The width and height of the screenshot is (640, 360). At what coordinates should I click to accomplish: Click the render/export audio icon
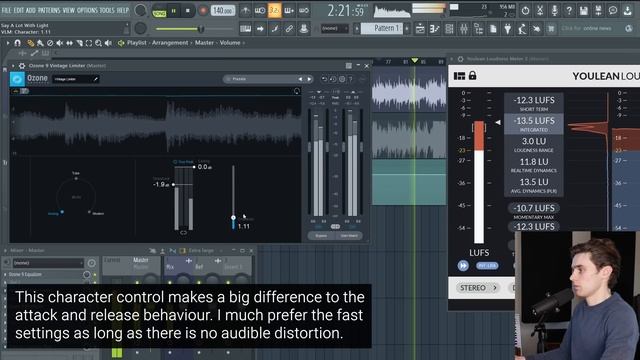598,11
